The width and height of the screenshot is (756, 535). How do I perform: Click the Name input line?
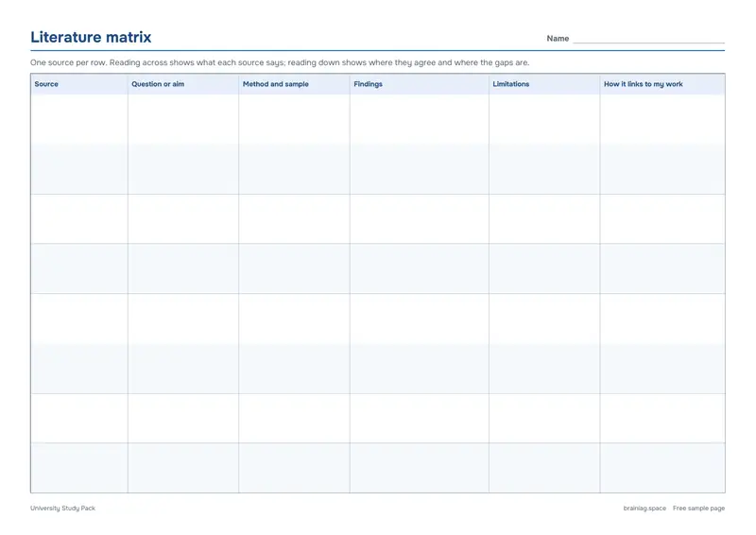(x=648, y=40)
